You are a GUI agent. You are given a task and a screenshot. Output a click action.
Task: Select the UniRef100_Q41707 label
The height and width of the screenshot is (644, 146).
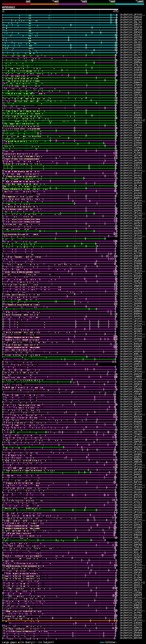point(131,55)
